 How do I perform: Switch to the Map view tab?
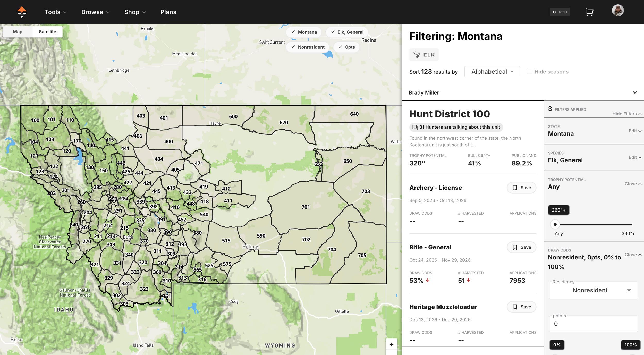click(17, 32)
